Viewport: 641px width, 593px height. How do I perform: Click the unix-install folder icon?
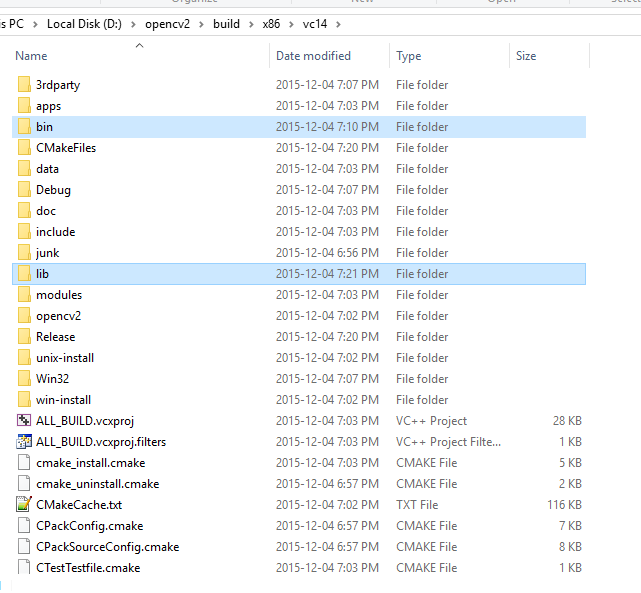click(x=24, y=358)
